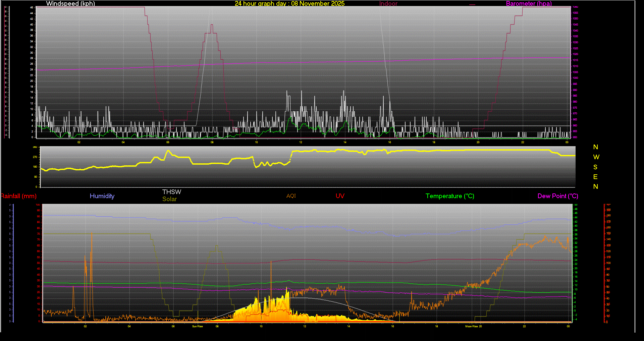Click the Indoor legend label
Viewport: 644px width, 341px height.
(388, 4)
